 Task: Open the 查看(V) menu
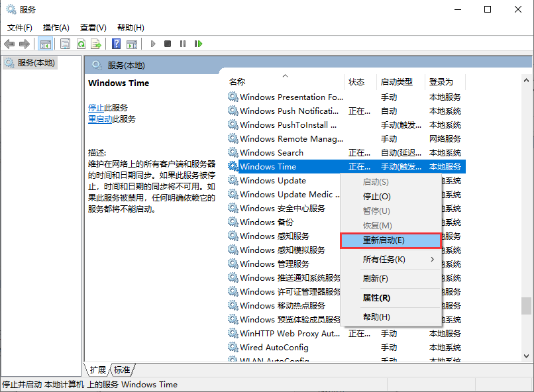93,28
